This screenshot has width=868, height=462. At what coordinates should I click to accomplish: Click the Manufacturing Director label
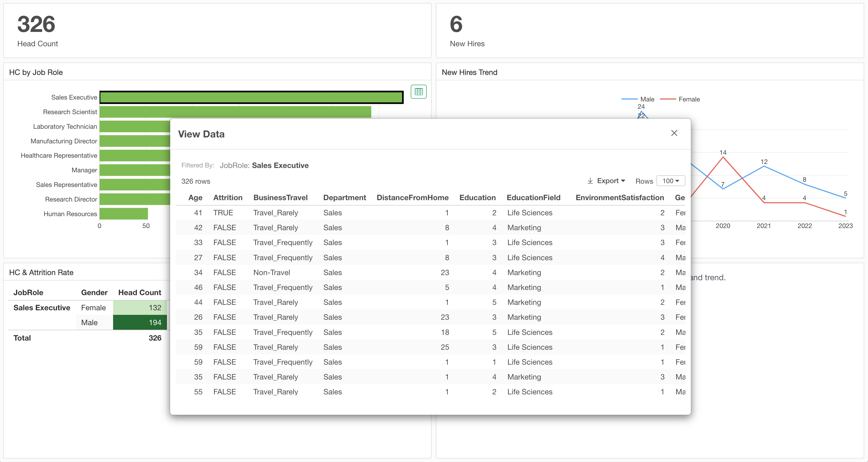point(64,141)
